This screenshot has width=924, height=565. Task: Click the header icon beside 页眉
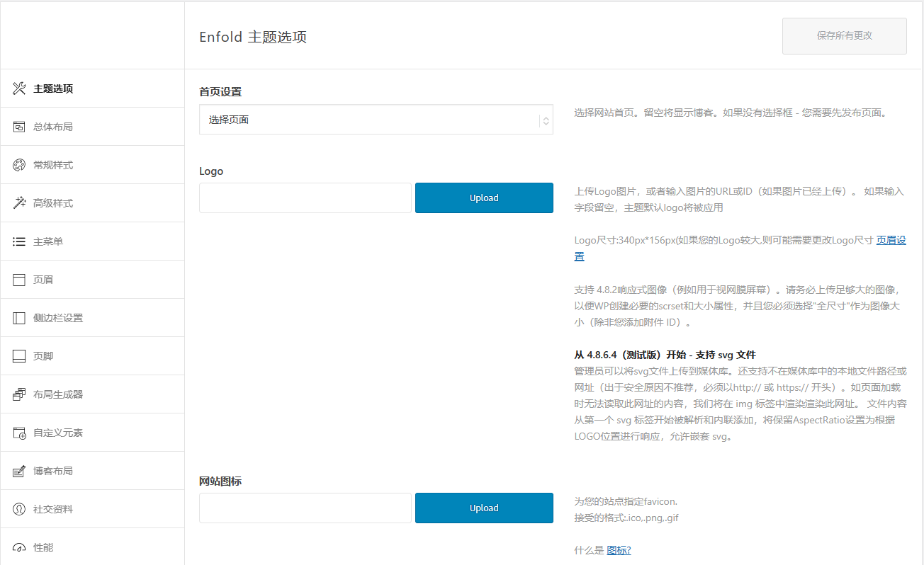[19, 280]
